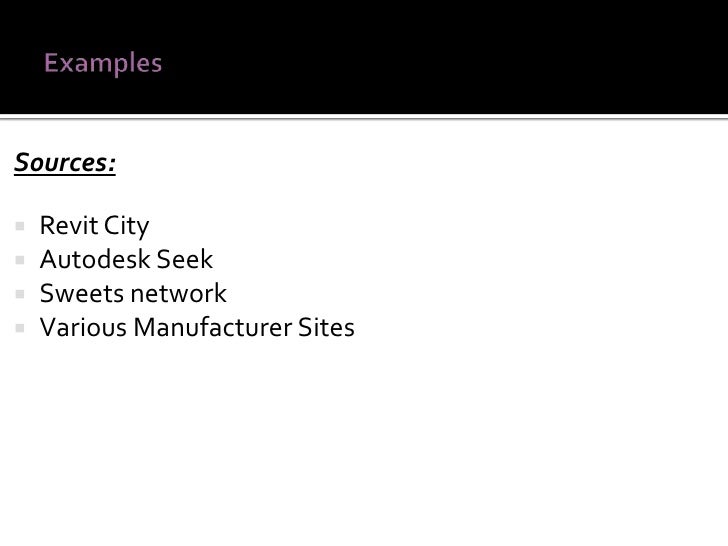Click the bullet marker beside Revit City
728x546 pixels.
(20, 226)
